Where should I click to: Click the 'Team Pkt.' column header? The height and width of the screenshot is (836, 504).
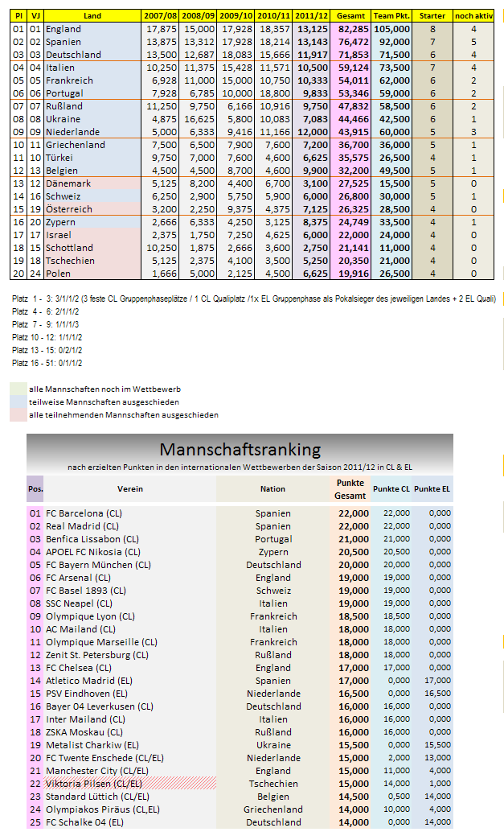391,16
